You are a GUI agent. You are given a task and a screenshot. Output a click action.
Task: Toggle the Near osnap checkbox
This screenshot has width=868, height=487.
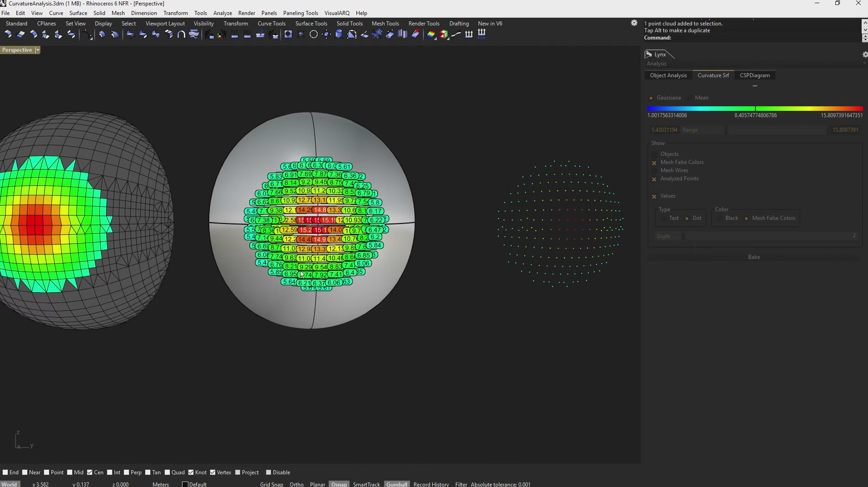tap(25, 472)
